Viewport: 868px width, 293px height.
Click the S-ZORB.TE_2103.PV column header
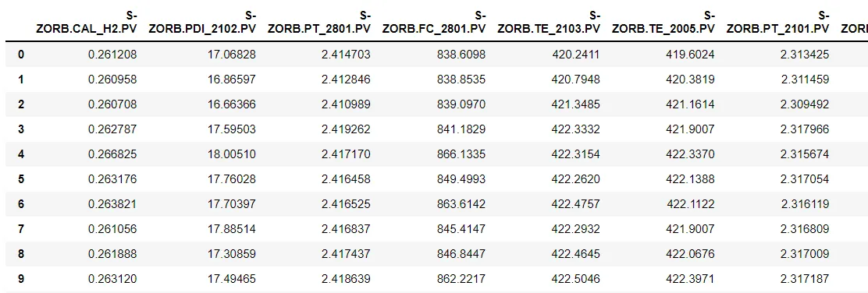tap(549, 22)
